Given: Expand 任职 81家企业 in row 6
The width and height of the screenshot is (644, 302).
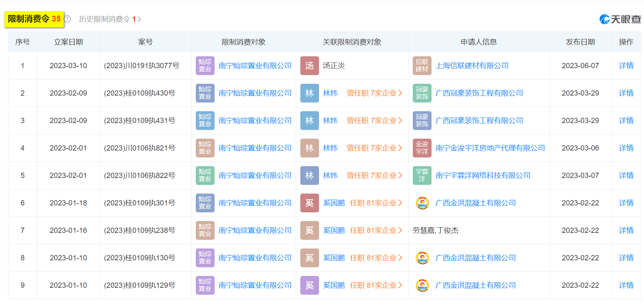Looking at the screenshot, I should (x=376, y=203).
